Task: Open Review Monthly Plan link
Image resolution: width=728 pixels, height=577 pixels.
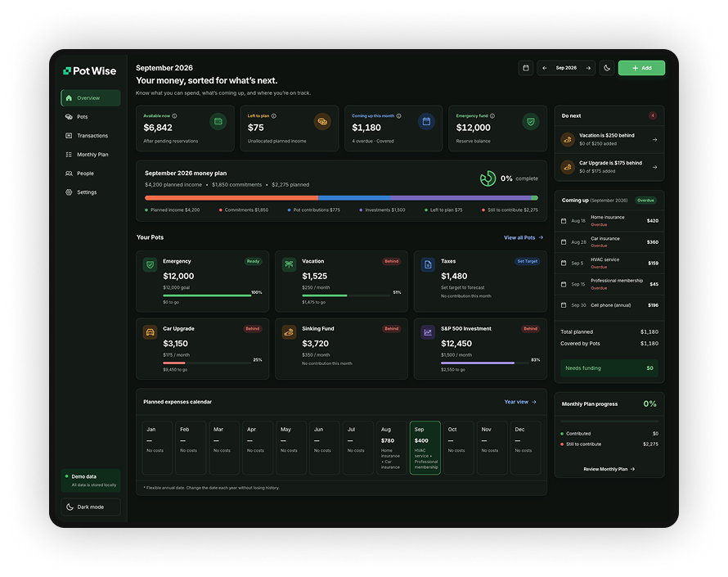Action: pyautogui.click(x=609, y=469)
